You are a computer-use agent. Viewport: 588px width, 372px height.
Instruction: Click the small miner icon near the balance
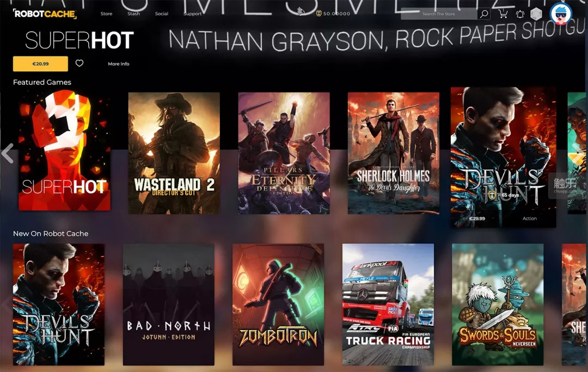301,11
